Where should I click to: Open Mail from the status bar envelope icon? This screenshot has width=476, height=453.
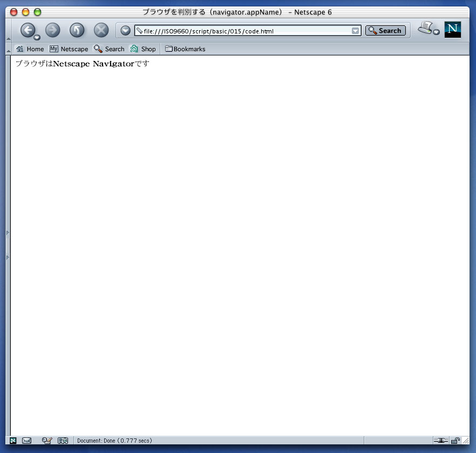pos(27,440)
